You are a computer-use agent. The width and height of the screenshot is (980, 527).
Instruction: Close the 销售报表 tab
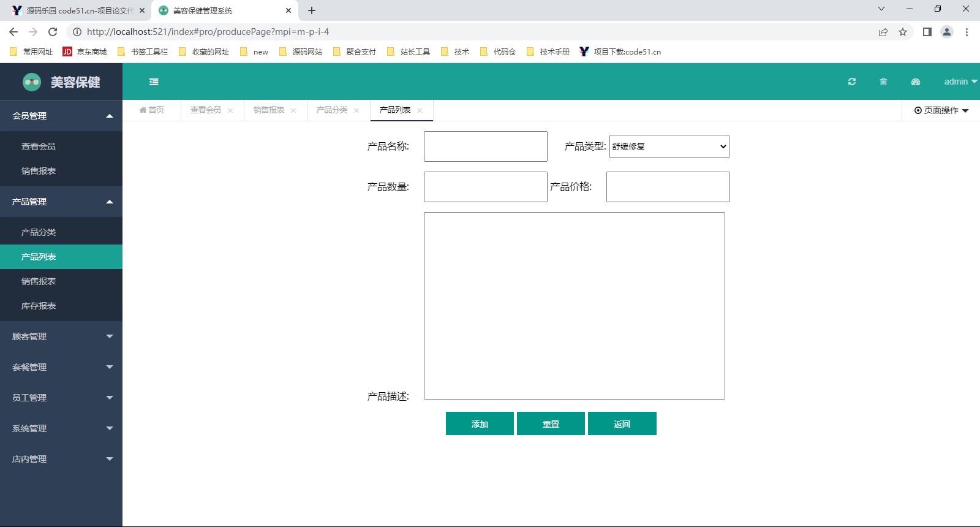point(293,110)
